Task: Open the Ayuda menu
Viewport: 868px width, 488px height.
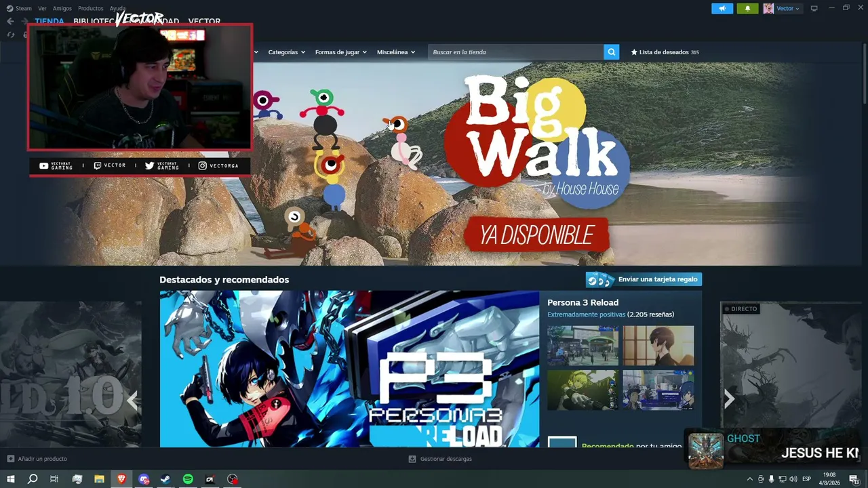Action: tap(117, 8)
